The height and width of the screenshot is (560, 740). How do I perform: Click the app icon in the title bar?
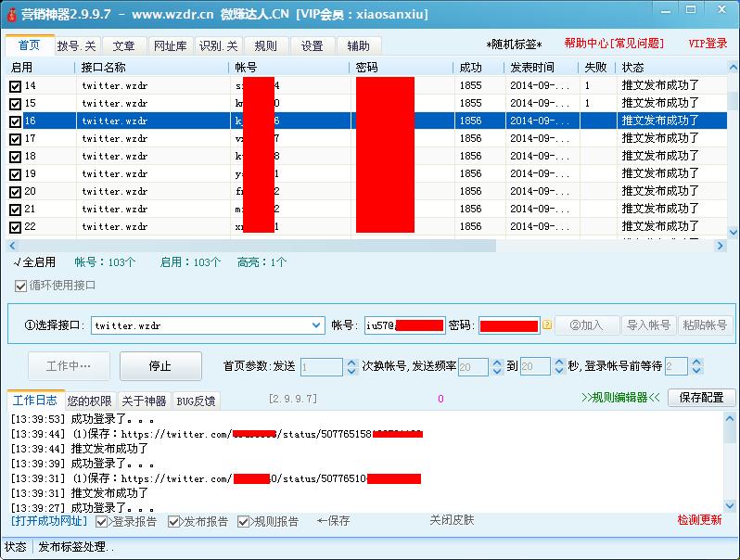[10, 14]
